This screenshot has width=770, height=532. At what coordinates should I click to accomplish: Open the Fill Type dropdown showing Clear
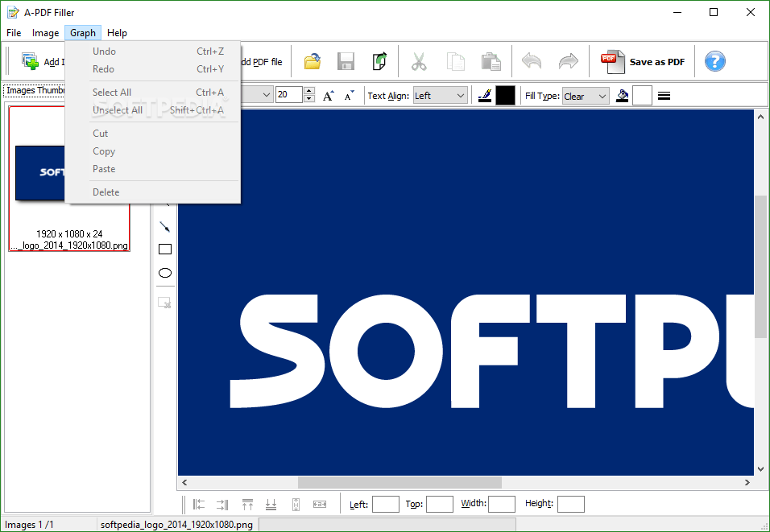[586, 96]
